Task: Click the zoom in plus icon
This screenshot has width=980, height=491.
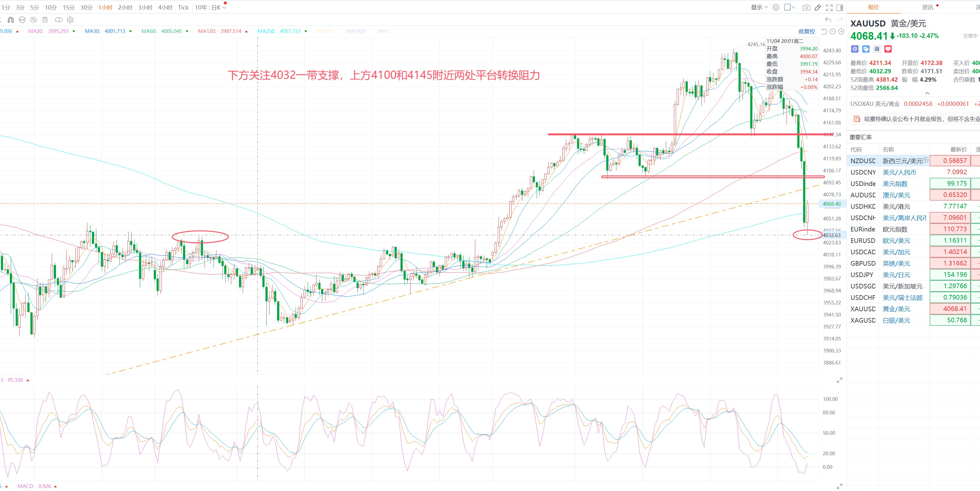Action: (x=842, y=32)
